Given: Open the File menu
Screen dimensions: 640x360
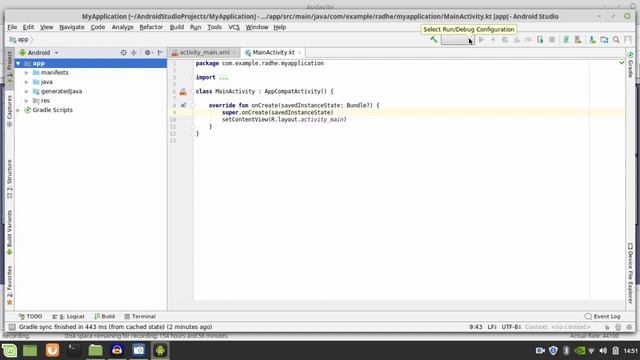Looking at the screenshot, I should pyautogui.click(x=12, y=27).
